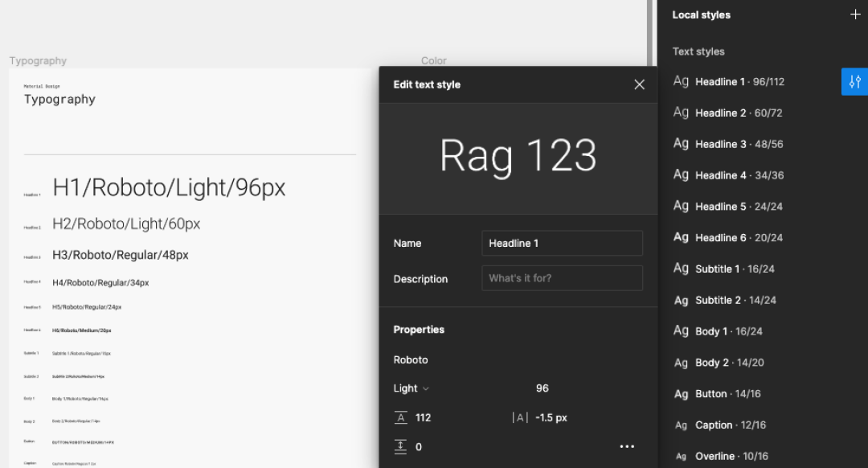Click the Ag icon beside Caption style
This screenshot has width=868, height=468.
tap(681, 425)
